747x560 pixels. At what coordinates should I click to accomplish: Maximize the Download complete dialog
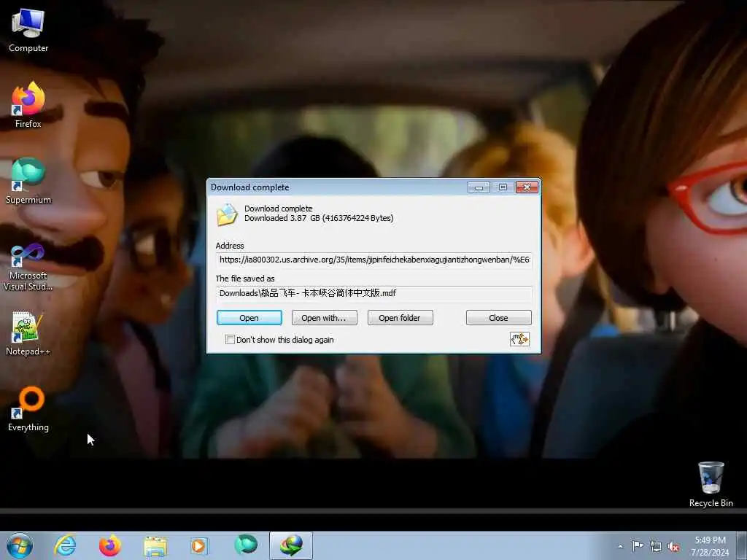click(x=503, y=187)
